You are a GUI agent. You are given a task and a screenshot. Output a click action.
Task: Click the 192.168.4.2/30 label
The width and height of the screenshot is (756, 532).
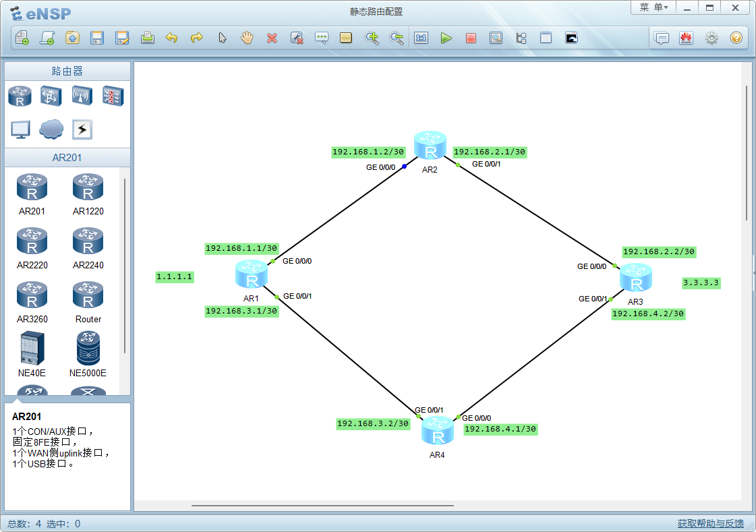pyautogui.click(x=648, y=314)
